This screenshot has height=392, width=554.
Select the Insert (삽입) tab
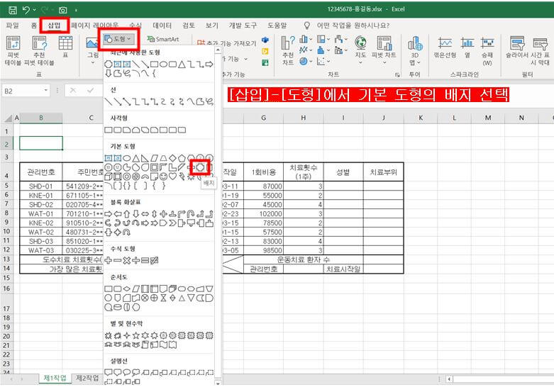point(54,26)
